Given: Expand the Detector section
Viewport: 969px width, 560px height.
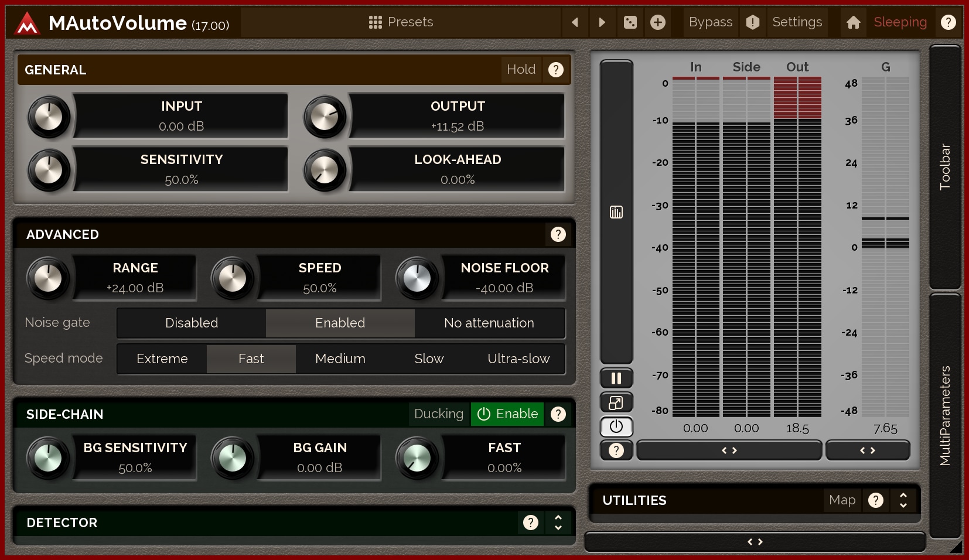Looking at the screenshot, I should pyautogui.click(x=558, y=523).
